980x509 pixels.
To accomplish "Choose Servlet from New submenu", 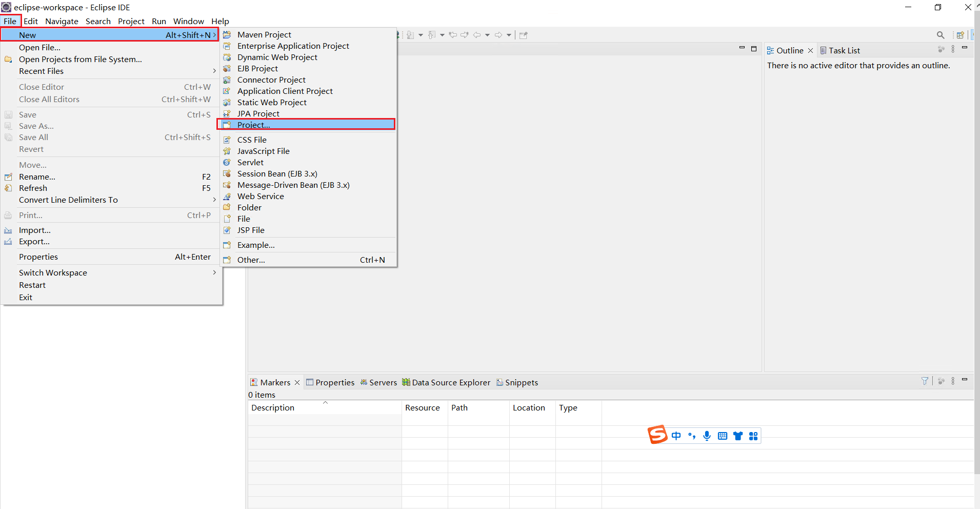I will click(x=309, y=162).
